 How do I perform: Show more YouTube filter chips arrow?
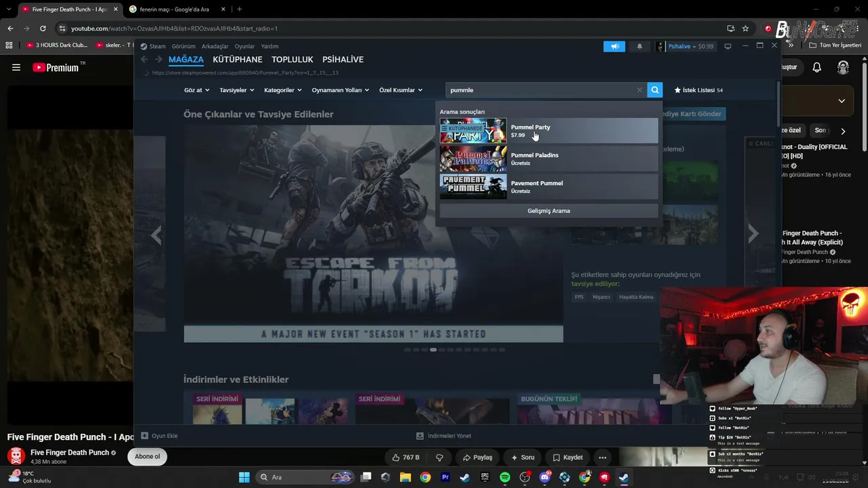(843, 131)
